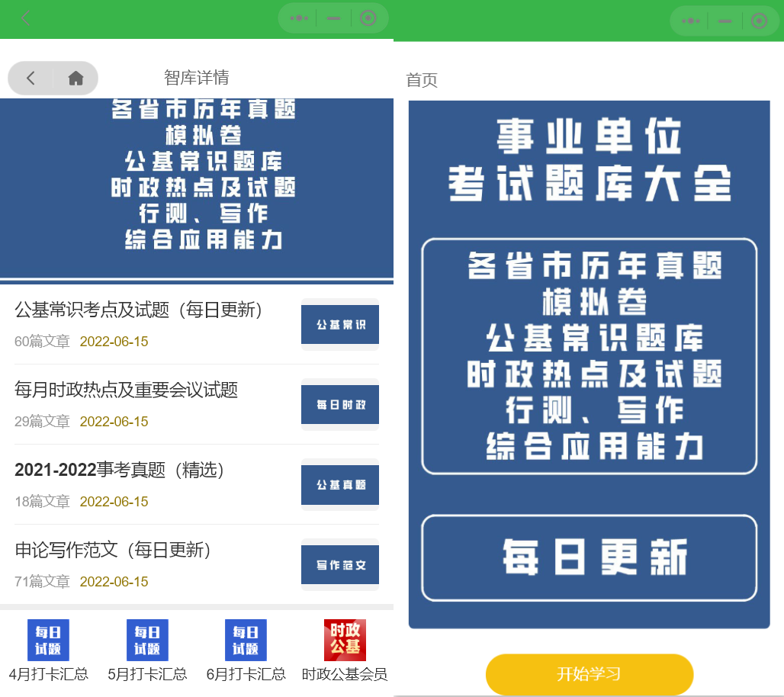784x697 pixels.
Task: Click the faint back chevron in the green top bar
Action: click(x=26, y=18)
